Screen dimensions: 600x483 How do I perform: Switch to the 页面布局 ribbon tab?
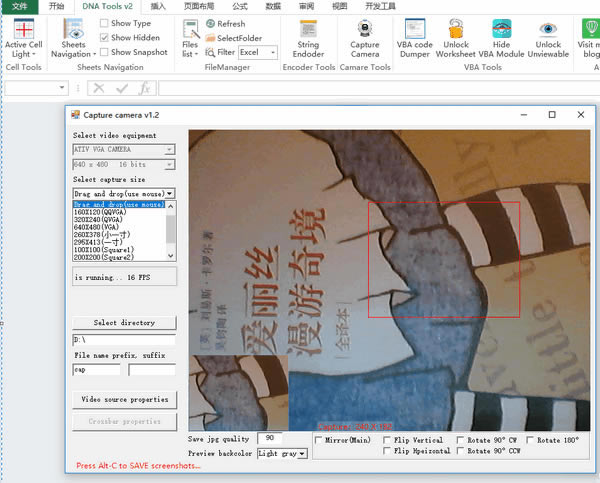[199, 7]
